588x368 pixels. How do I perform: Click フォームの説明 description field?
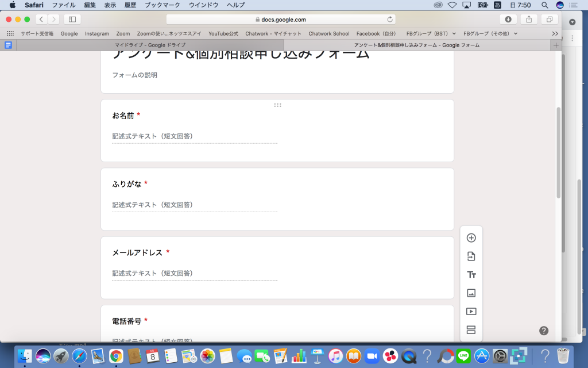(x=134, y=75)
